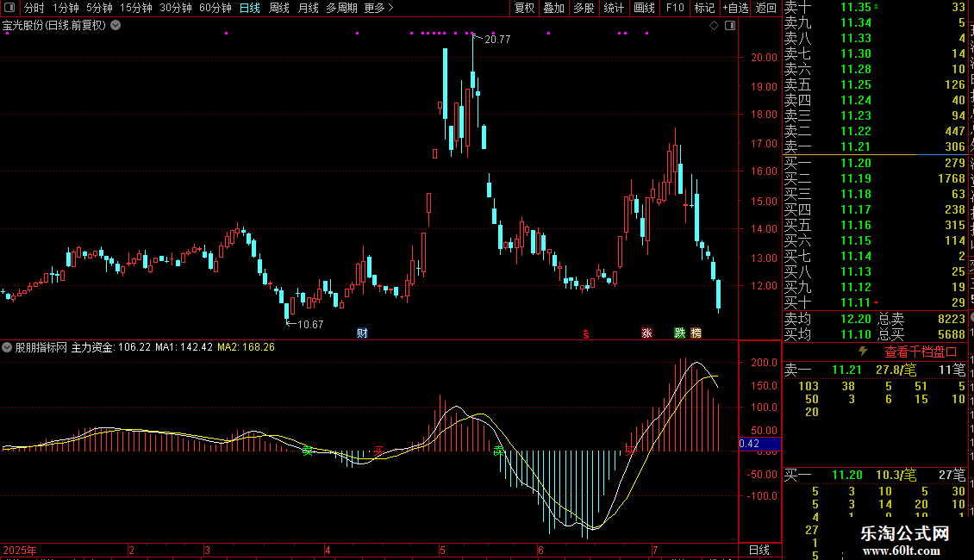Activate the 画线 drawing tools
This screenshot has width=974, height=560.
(644, 8)
